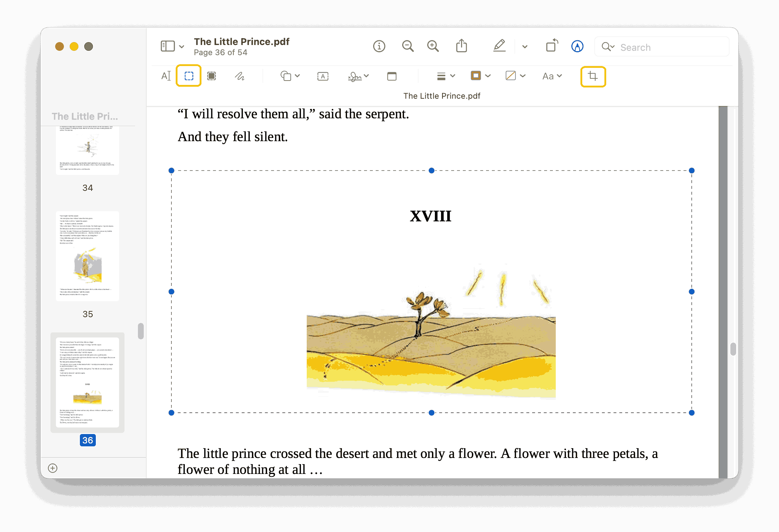
Task: Share The Little Prince.pdf
Action: pos(461,46)
